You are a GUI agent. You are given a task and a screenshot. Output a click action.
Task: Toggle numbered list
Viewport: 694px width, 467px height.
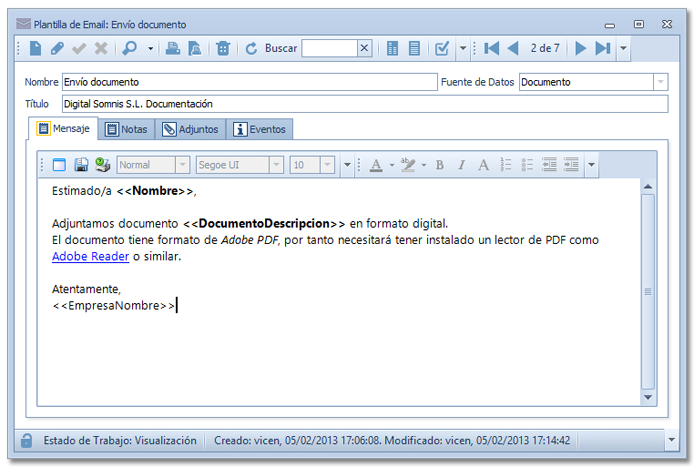505,165
